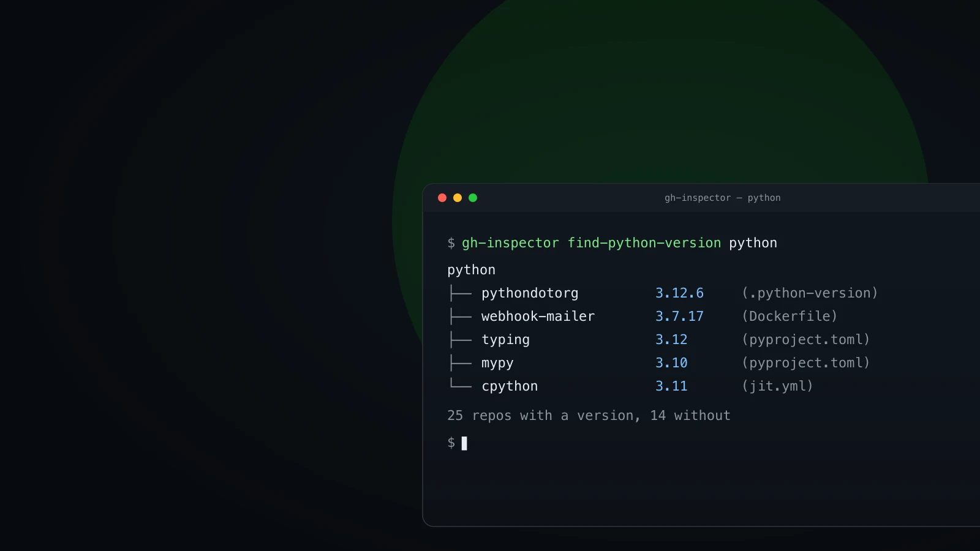The image size is (980, 551).
Task: Click version '3.10' for mypy
Action: pyautogui.click(x=671, y=363)
